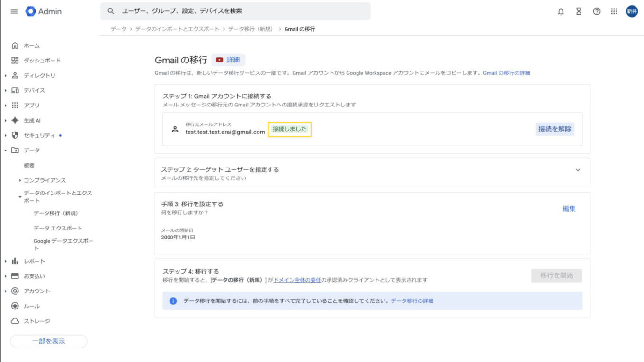
Task: Expand step 2 target user chevron
Action: tap(578, 170)
